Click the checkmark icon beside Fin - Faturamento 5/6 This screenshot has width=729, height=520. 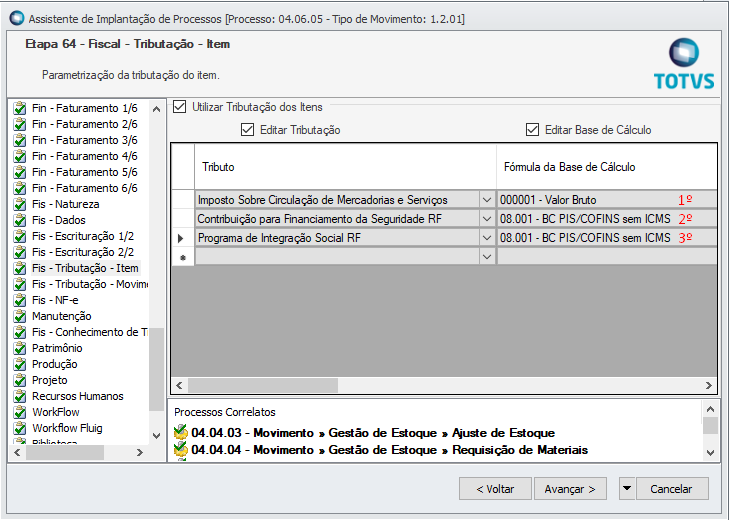pyautogui.click(x=20, y=172)
